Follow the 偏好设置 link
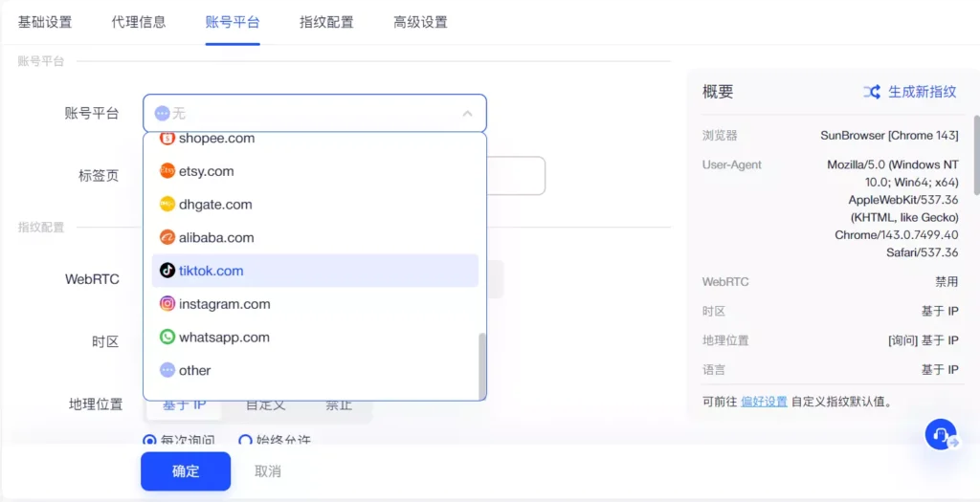 [x=764, y=402]
